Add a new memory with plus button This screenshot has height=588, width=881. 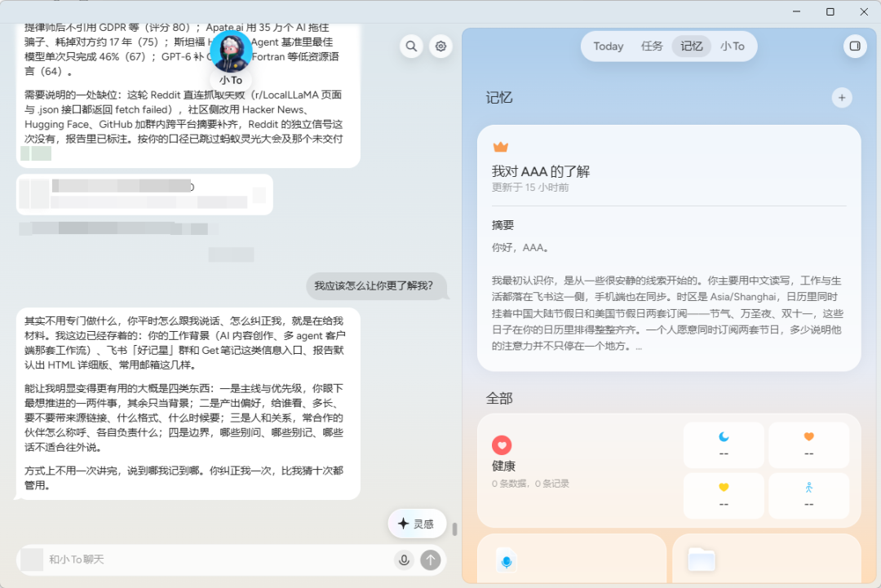[x=842, y=98]
